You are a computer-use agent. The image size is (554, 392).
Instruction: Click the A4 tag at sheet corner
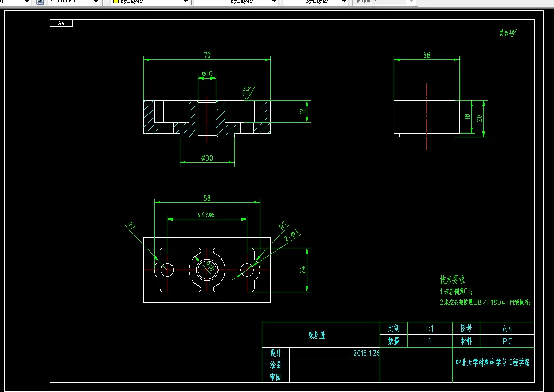61,23
